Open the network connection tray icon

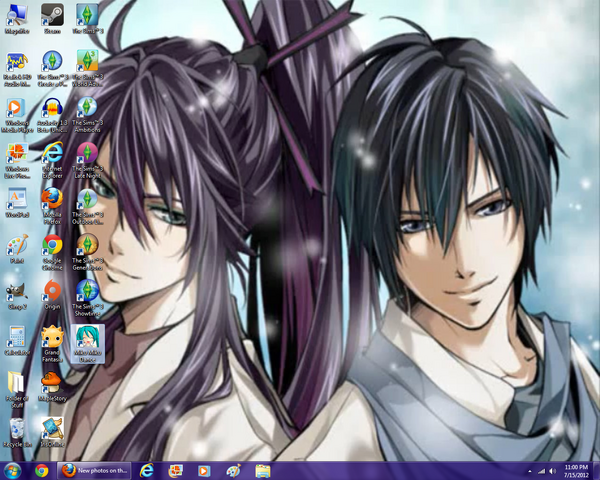(541, 471)
